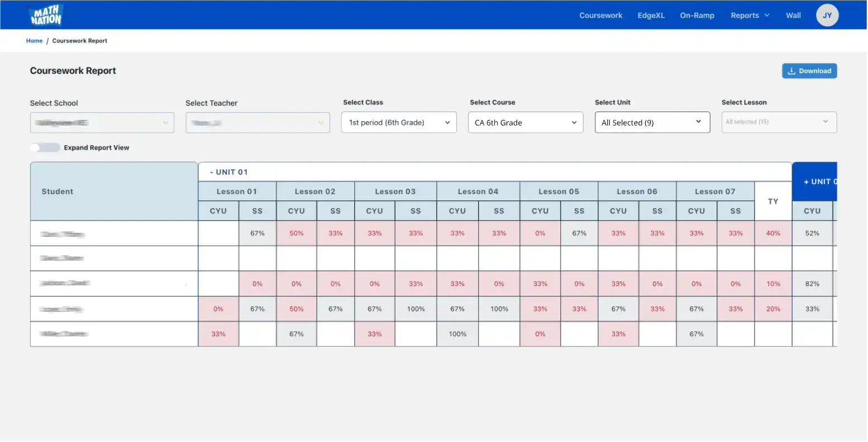The width and height of the screenshot is (868, 442).
Task: Open the Wall page
Action: pos(793,16)
